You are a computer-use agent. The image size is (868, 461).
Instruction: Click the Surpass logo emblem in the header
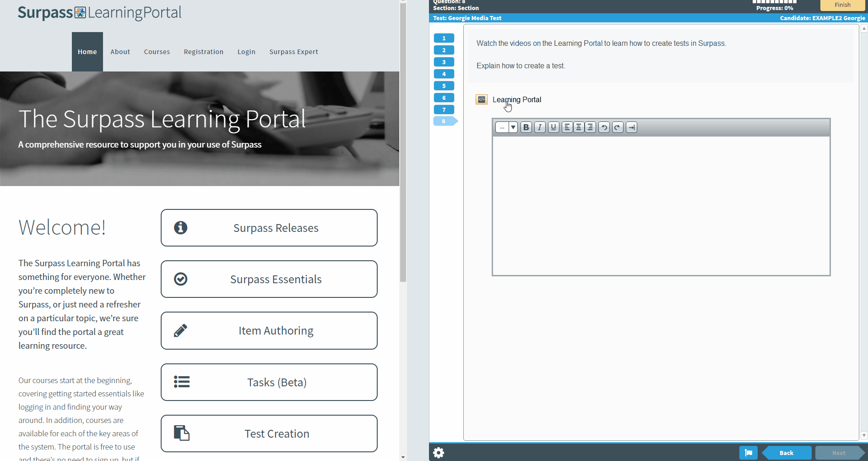click(80, 12)
